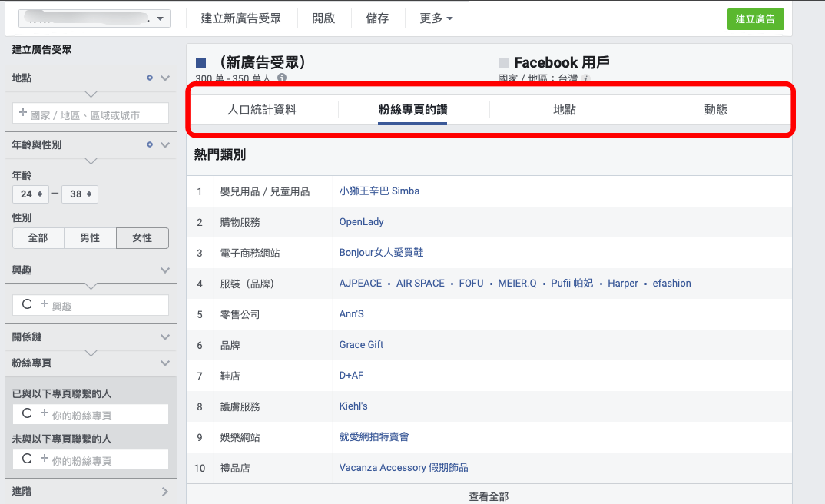
Task: Change maximum age value 38
Action: [80, 194]
